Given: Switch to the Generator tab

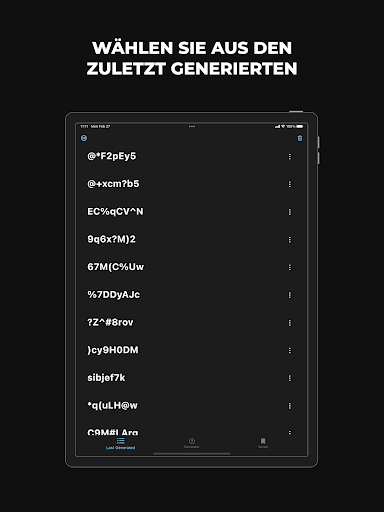Looking at the screenshot, I should point(192,443).
